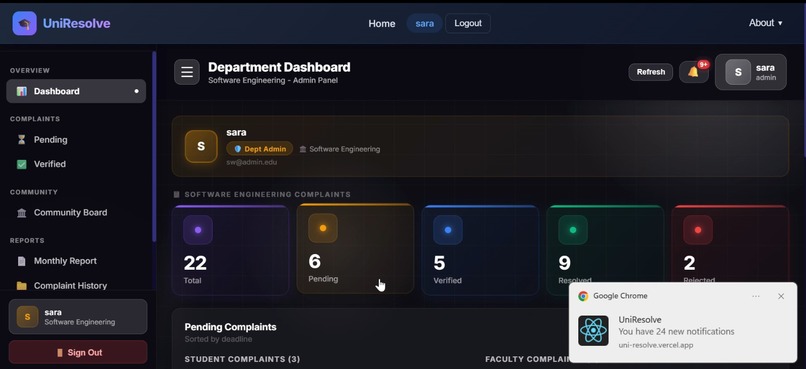The height and width of the screenshot is (369, 806).
Task: Click the Sign Out button
Action: click(x=78, y=353)
